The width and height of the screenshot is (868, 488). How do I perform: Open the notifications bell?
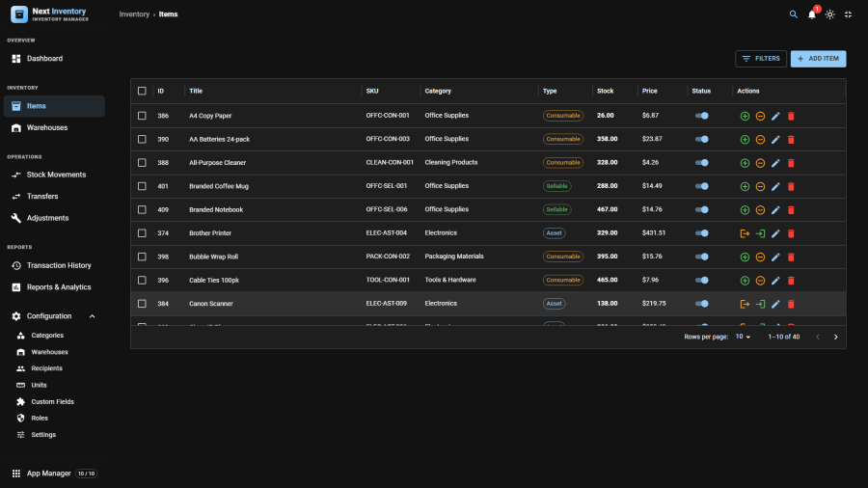pos(811,14)
